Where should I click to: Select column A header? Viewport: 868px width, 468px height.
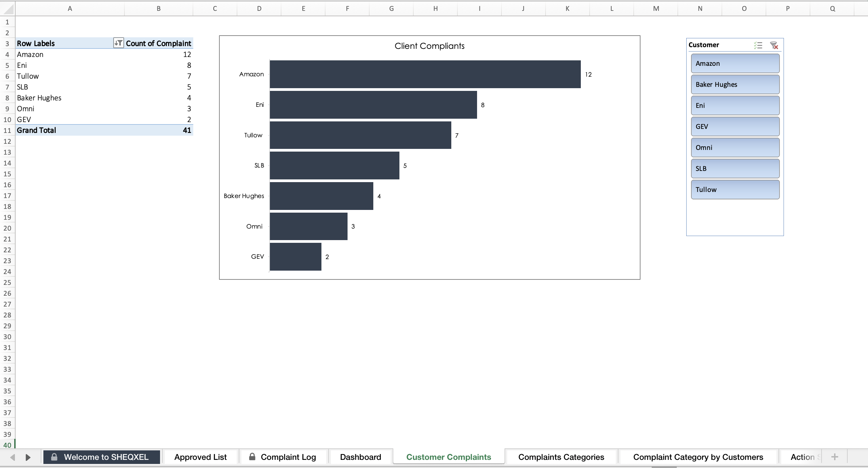70,9
